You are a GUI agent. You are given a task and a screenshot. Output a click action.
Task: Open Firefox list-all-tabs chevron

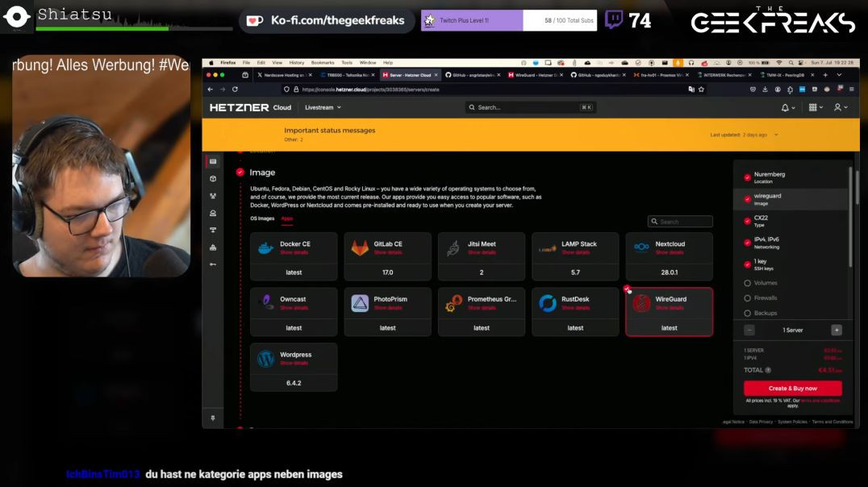pos(839,75)
